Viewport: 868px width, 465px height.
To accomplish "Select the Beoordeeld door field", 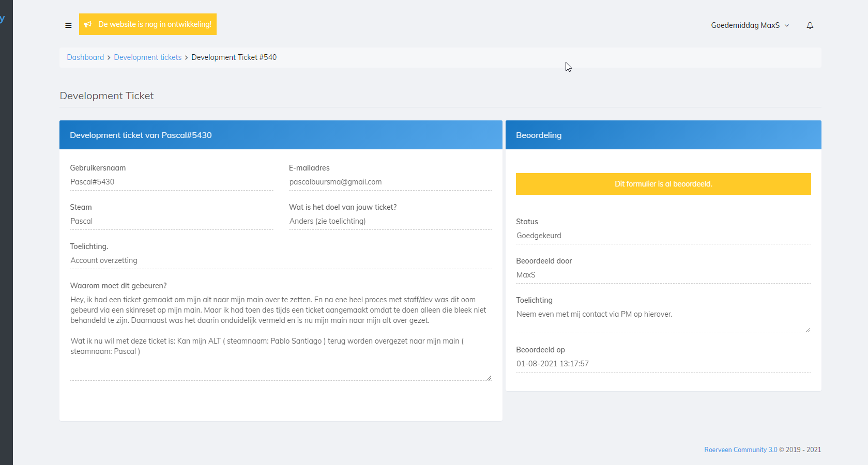I will click(x=663, y=275).
